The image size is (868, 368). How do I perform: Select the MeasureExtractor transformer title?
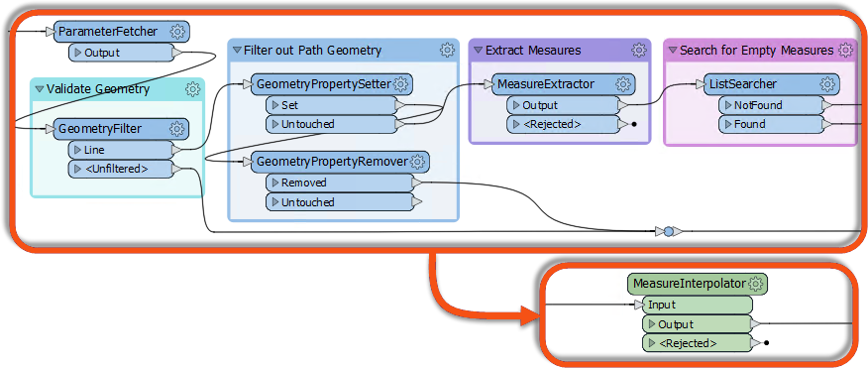point(546,84)
